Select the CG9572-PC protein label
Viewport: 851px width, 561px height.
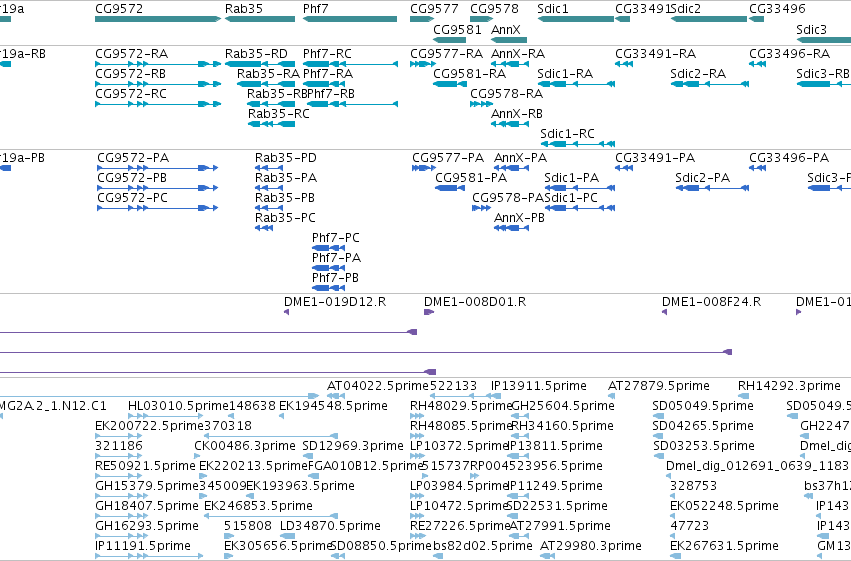click(x=132, y=198)
